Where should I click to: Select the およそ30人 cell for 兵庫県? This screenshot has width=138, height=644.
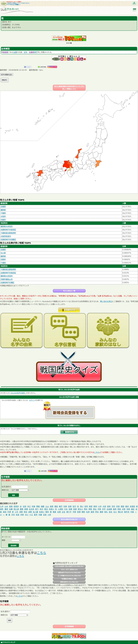click(130, 207)
